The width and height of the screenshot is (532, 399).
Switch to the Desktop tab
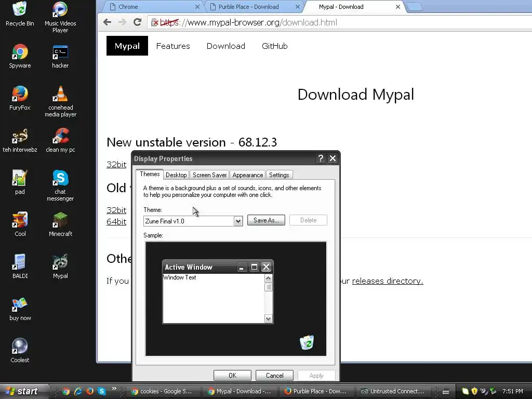coord(176,175)
